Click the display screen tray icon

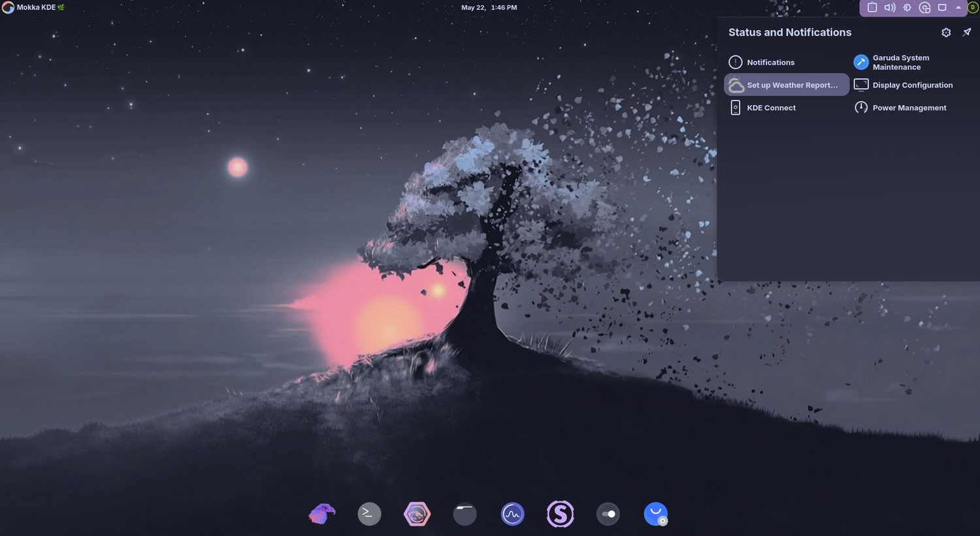coord(942,8)
